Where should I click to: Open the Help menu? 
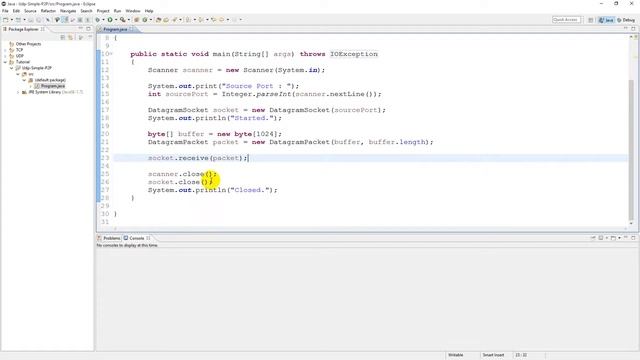[149, 11]
